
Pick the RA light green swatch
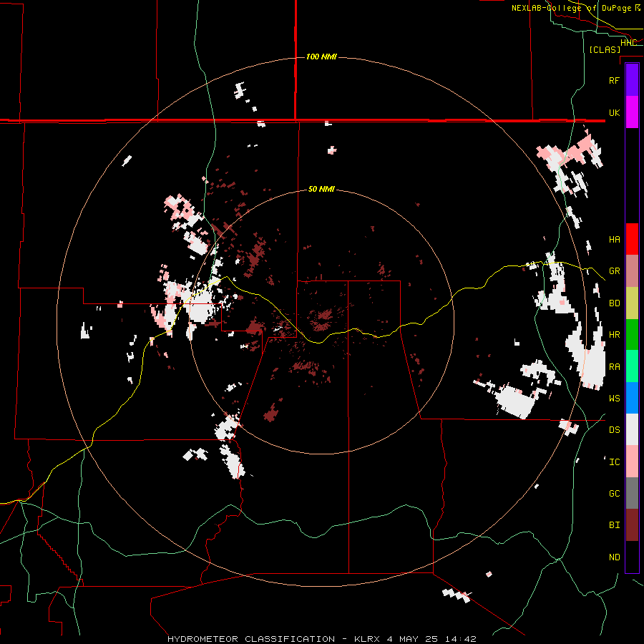click(x=632, y=366)
